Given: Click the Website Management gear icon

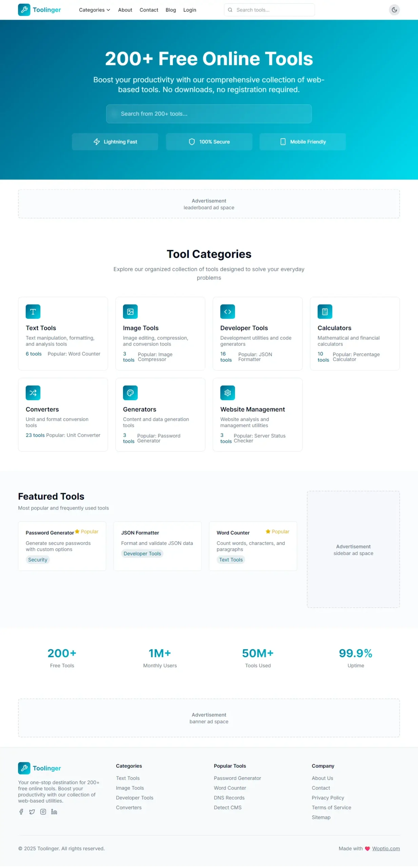Looking at the screenshot, I should pos(227,393).
